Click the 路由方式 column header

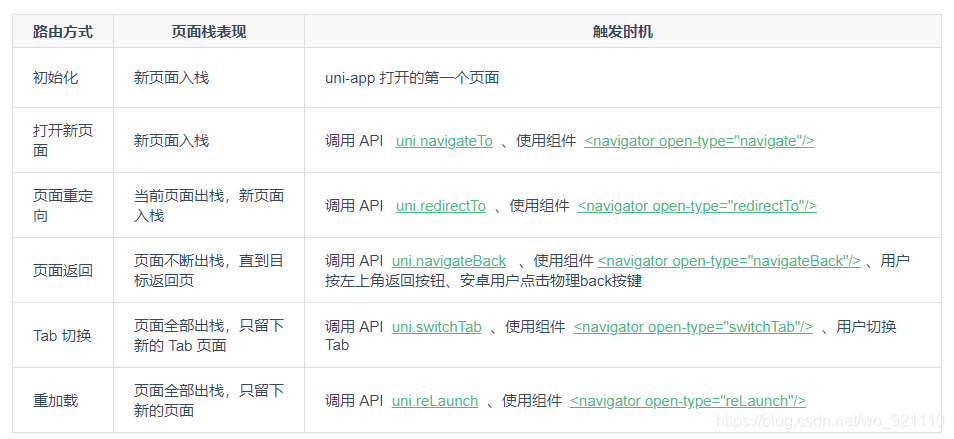point(63,32)
